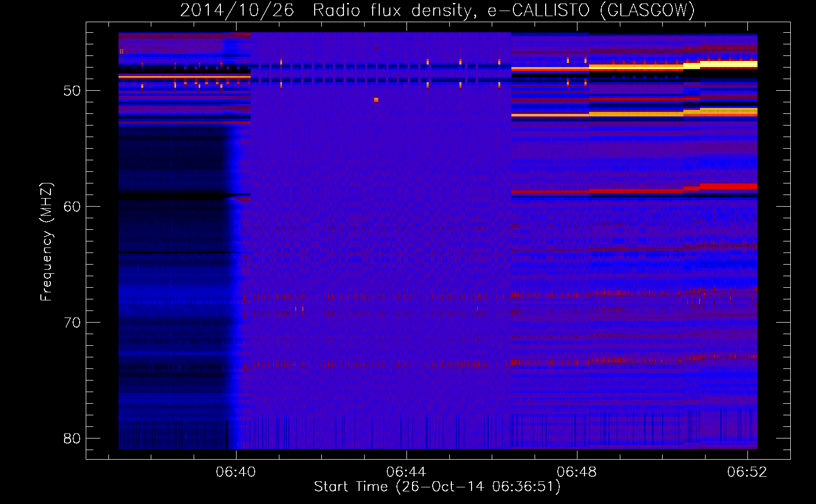
Task: Click the isolated orange spot near 51 MHz
Action: click(376, 100)
